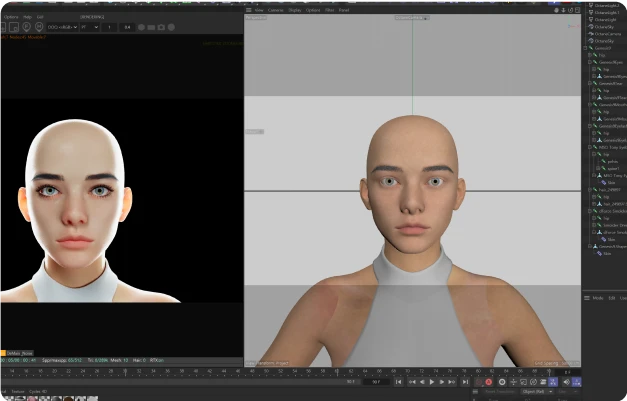Open the PT kernel type dropdown
This screenshot has height=401, width=627.
[x=90, y=27]
